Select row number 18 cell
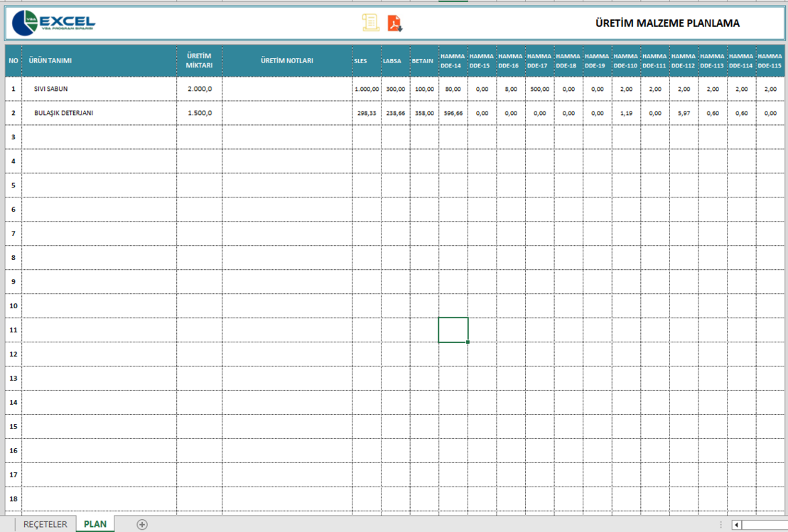This screenshot has height=532, width=788. point(14,499)
